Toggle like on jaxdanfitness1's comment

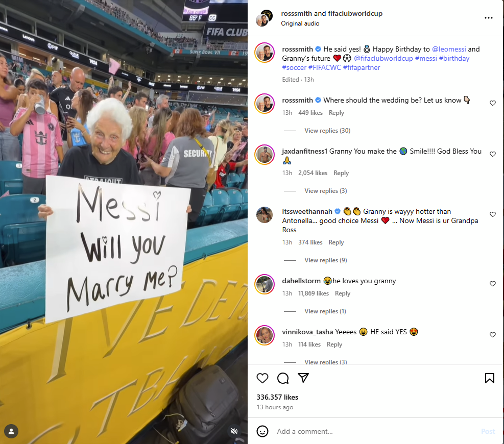click(492, 154)
